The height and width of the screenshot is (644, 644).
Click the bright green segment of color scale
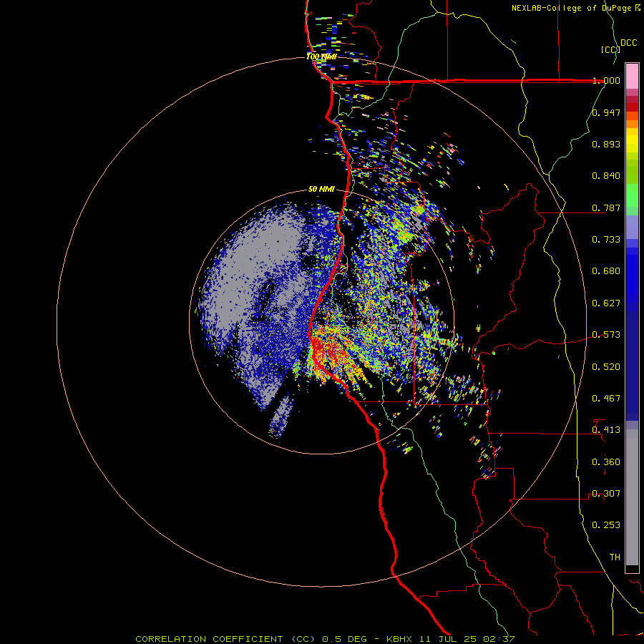632,195
